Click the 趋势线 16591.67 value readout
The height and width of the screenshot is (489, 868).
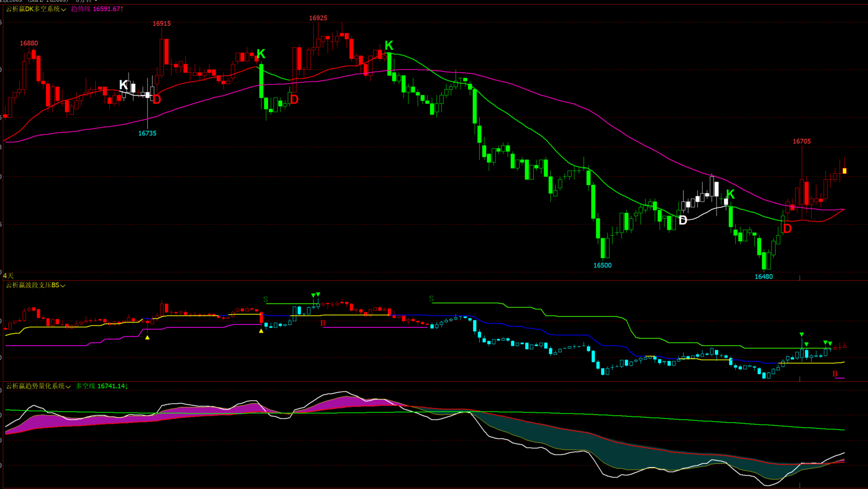(97, 9)
